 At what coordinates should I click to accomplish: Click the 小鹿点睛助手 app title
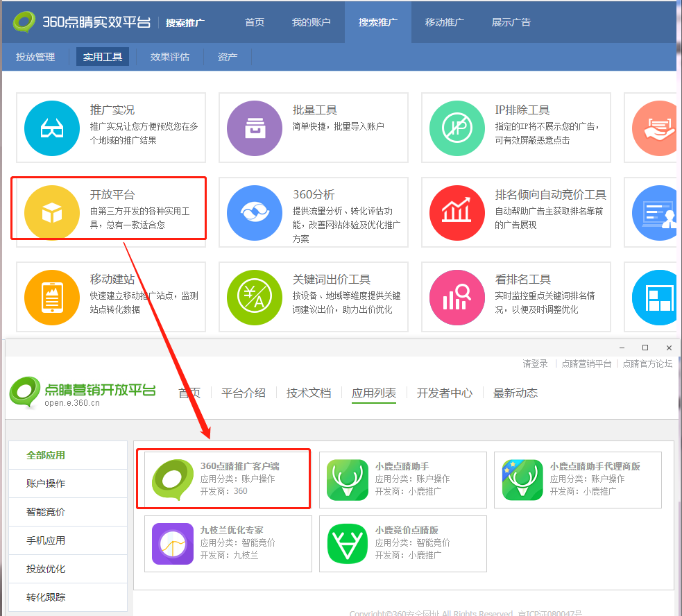(402, 466)
